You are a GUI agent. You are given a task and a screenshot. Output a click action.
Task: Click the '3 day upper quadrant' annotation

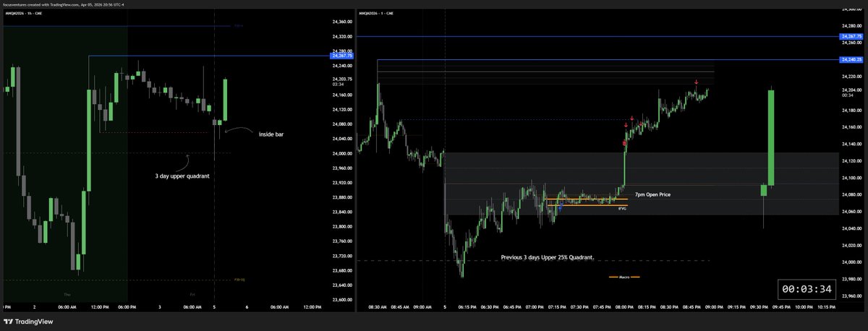[182, 176]
